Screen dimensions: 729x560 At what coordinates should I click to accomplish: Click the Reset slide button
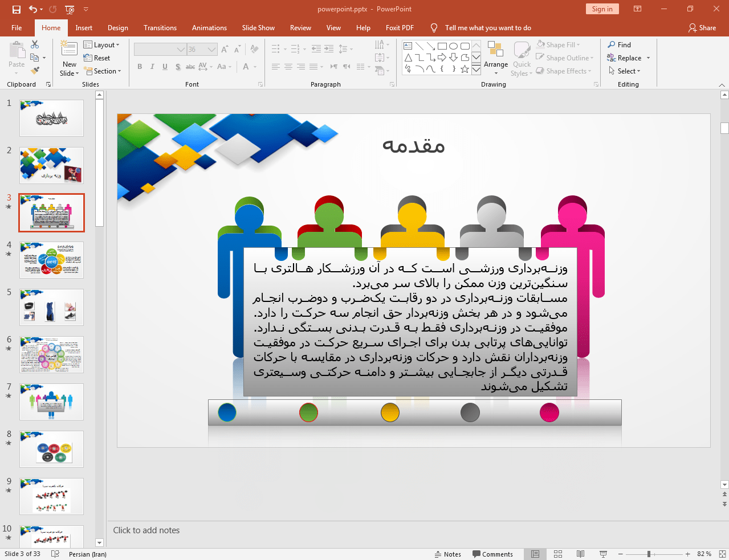coord(97,58)
